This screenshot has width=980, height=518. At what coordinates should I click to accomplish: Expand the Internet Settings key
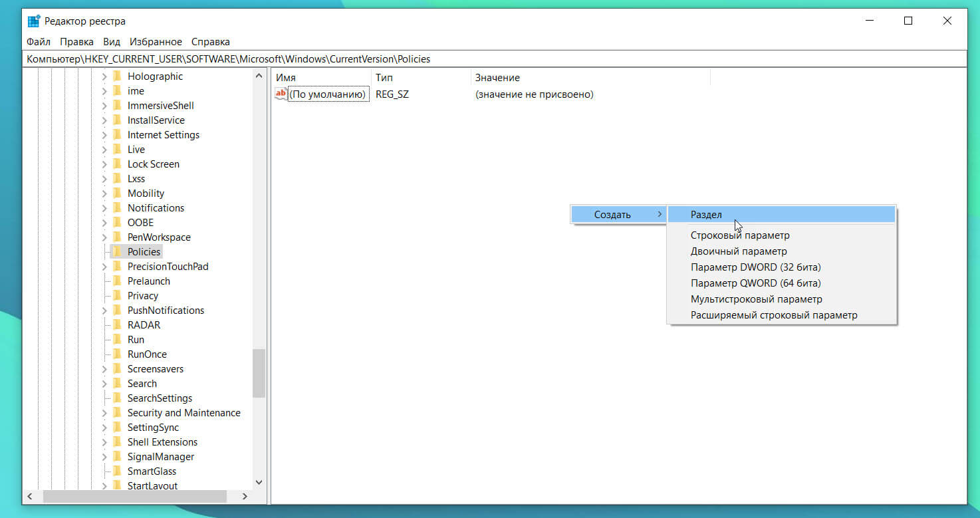(104, 135)
